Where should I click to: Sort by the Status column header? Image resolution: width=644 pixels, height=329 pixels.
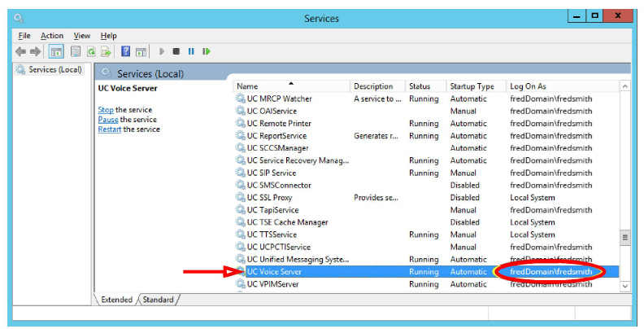point(425,86)
